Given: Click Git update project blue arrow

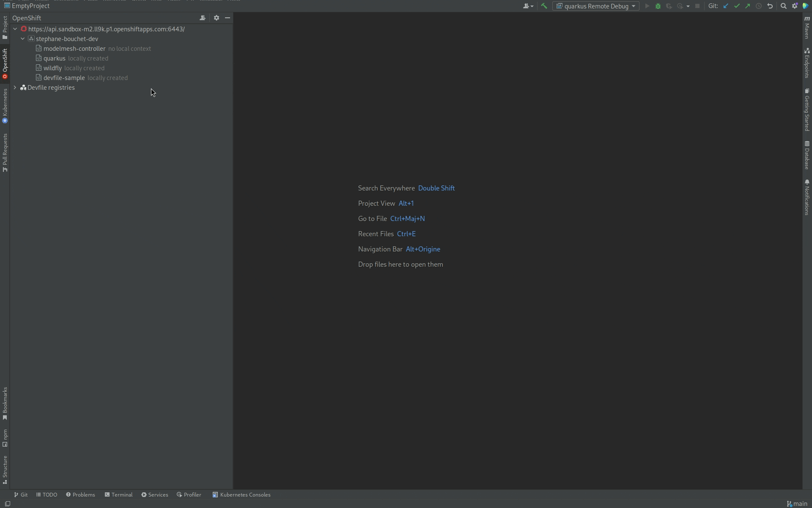Looking at the screenshot, I should click(x=726, y=6).
